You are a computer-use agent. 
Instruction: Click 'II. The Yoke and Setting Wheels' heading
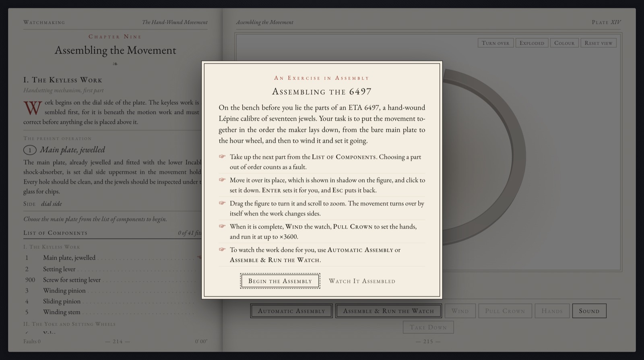[69, 324]
